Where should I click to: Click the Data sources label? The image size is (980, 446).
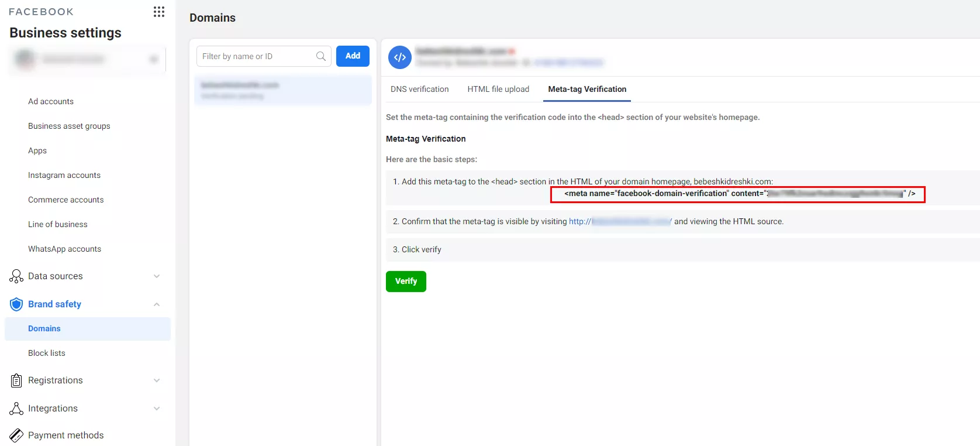tap(56, 276)
